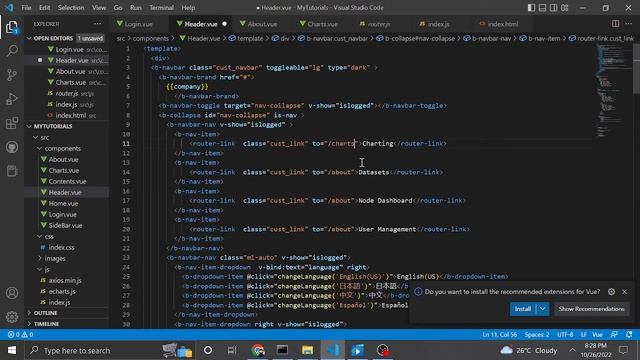Toggle secondary side bar layout icon
The image size is (640, 360).
553,7
